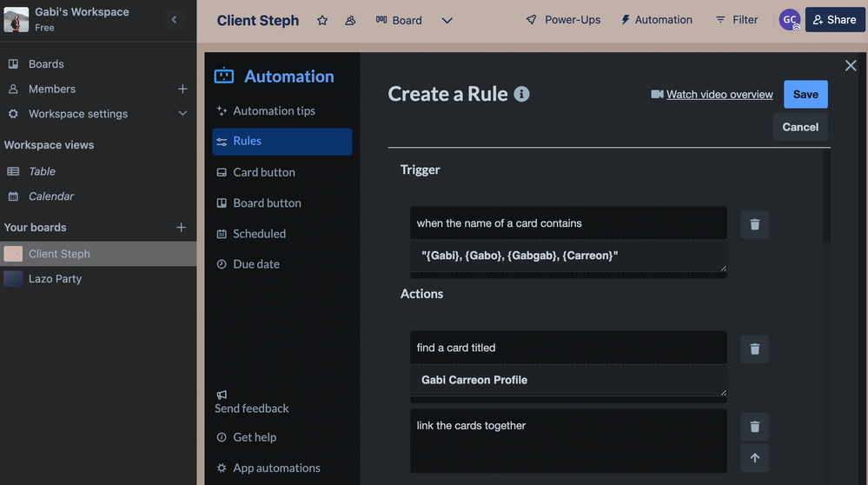This screenshot has width=868, height=485.
Task: Open the board view switcher dropdown arrow
Action: click(x=447, y=20)
